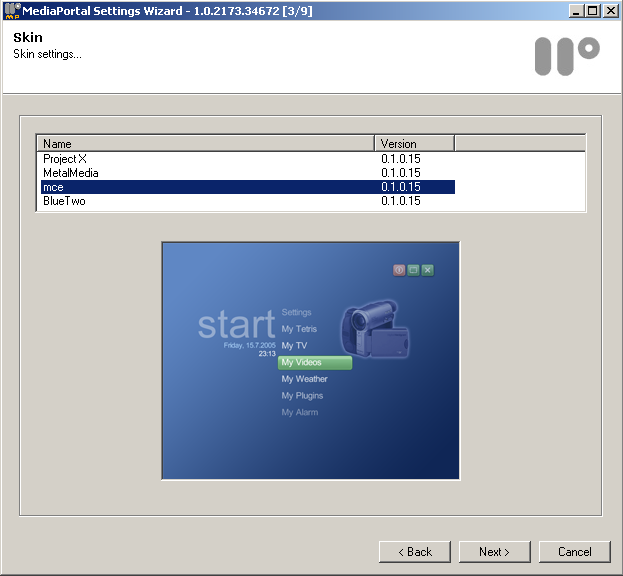Viewport: 623px width, 576px height.
Task: Proceed with the Next button
Action: (495, 552)
